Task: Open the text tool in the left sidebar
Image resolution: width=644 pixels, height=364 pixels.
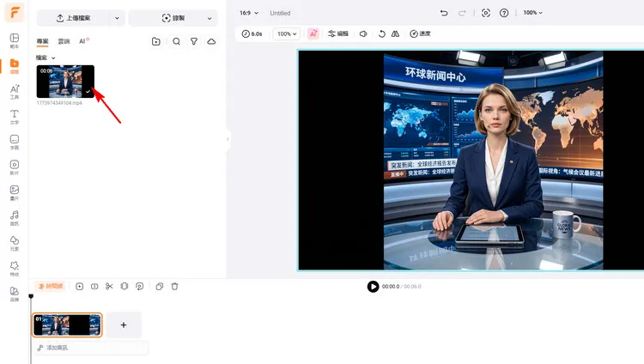Action: 15,117
